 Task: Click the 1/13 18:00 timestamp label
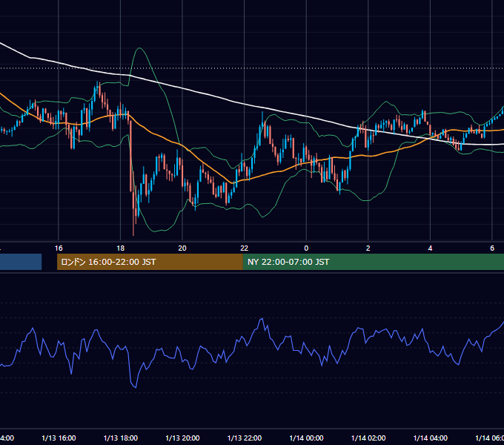(x=121, y=438)
